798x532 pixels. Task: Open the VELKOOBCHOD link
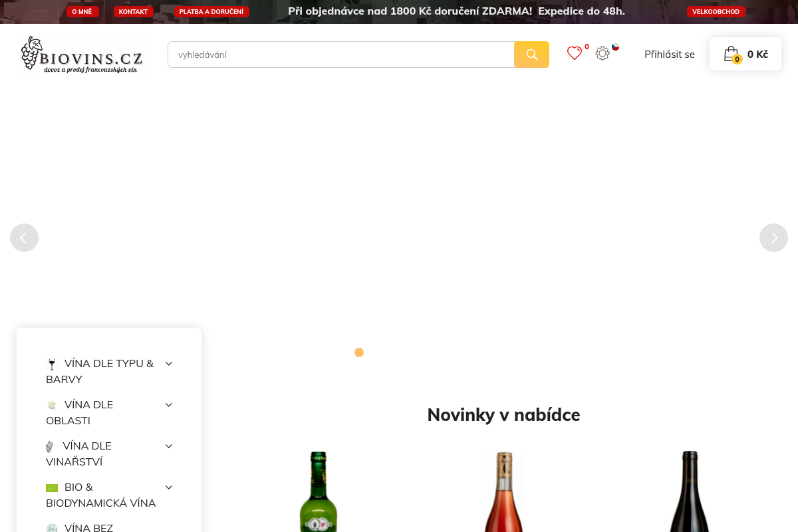[x=716, y=11]
